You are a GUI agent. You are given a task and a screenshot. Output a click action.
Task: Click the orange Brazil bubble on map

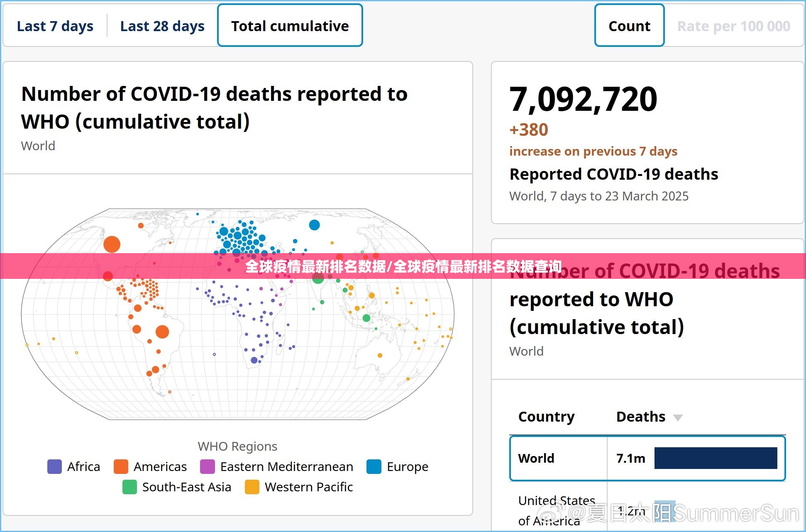tap(162, 332)
